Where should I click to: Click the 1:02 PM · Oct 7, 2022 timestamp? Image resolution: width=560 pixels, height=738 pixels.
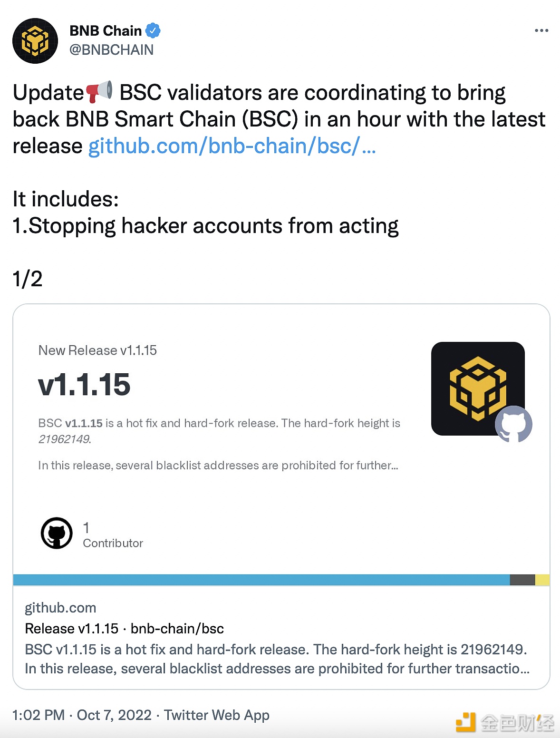click(x=82, y=715)
